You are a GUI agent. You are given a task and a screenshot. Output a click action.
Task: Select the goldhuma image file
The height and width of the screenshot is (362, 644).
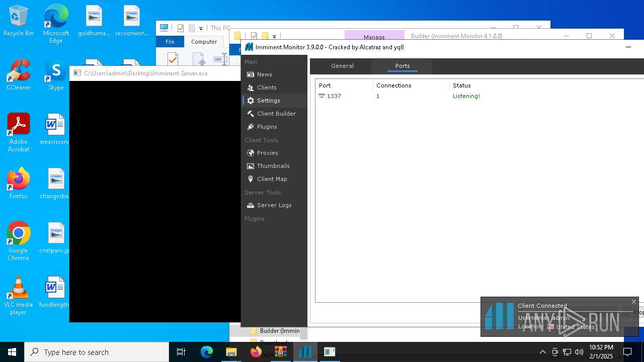point(94,21)
